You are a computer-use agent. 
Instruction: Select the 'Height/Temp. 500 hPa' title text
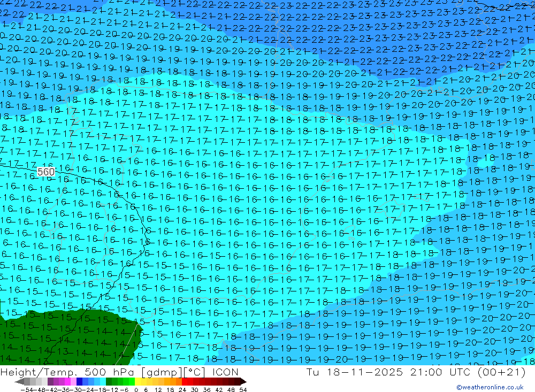click(x=68, y=372)
